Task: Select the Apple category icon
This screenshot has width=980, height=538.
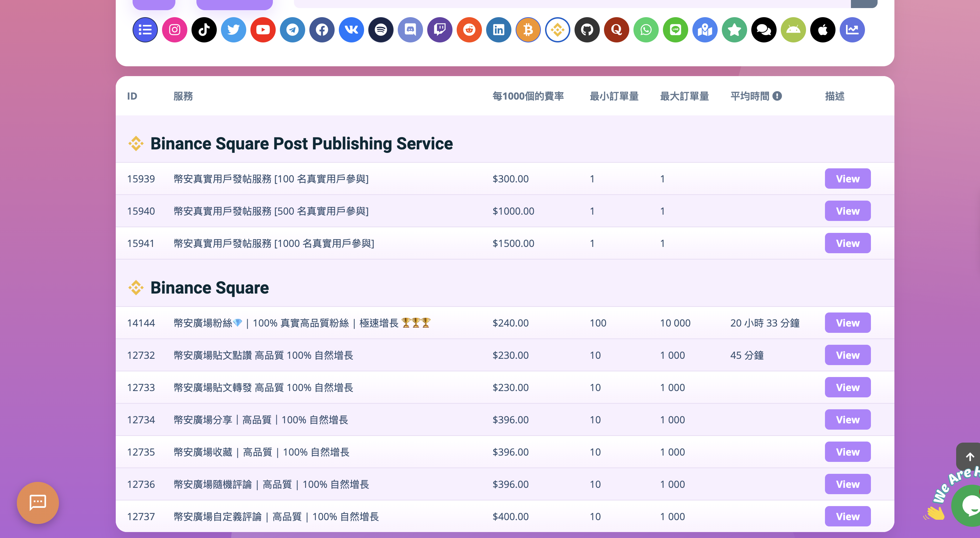Action: click(x=823, y=30)
